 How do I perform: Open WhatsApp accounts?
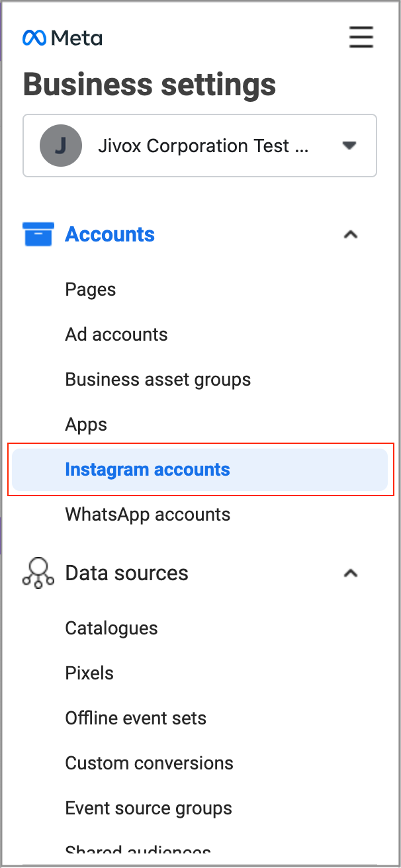(x=148, y=515)
